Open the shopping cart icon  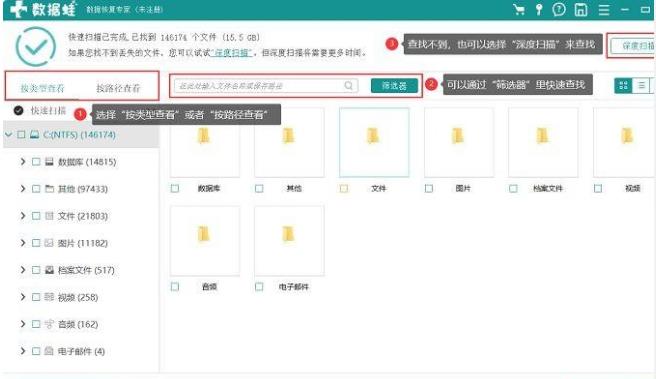coord(519,9)
